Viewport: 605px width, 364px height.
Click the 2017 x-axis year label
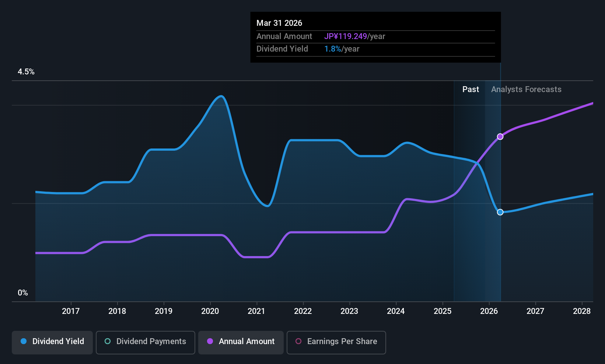(x=71, y=311)
